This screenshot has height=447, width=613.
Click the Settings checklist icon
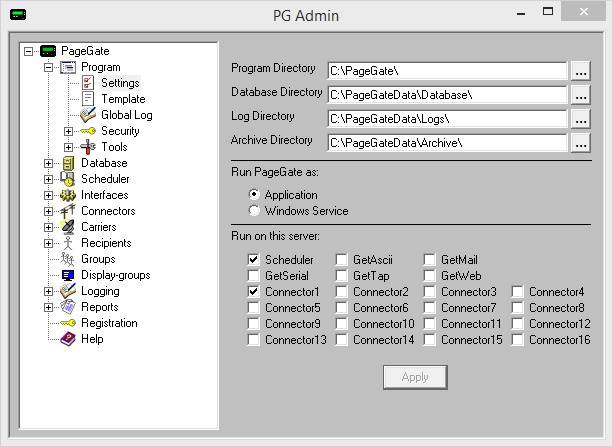pos(88,83)
